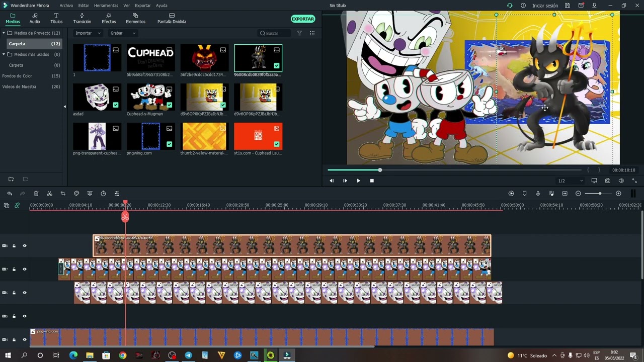Switch to the Efectos tab

(x=109, y=19)
